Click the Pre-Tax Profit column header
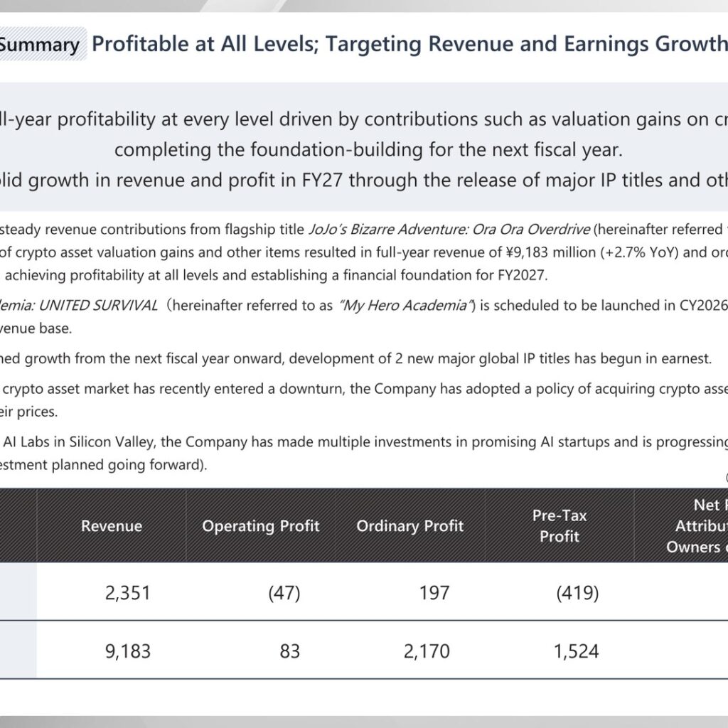This screenshot has width=728, height=728. 560,526
